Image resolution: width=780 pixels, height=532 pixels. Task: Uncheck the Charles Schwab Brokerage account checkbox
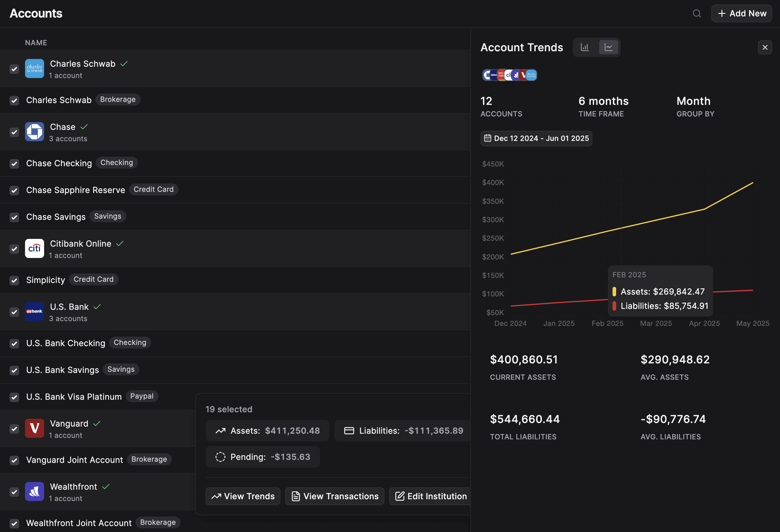(x=14, y=100)
